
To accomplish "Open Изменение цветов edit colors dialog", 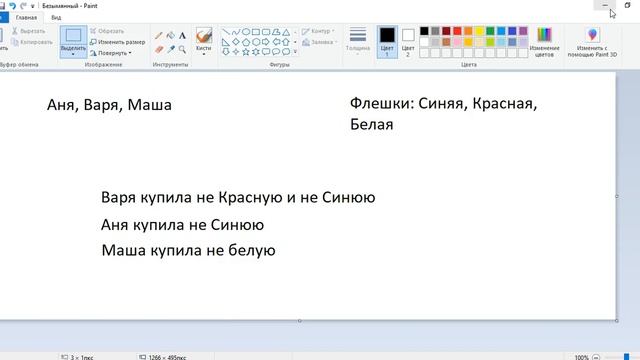I will [x=544, y=42].
